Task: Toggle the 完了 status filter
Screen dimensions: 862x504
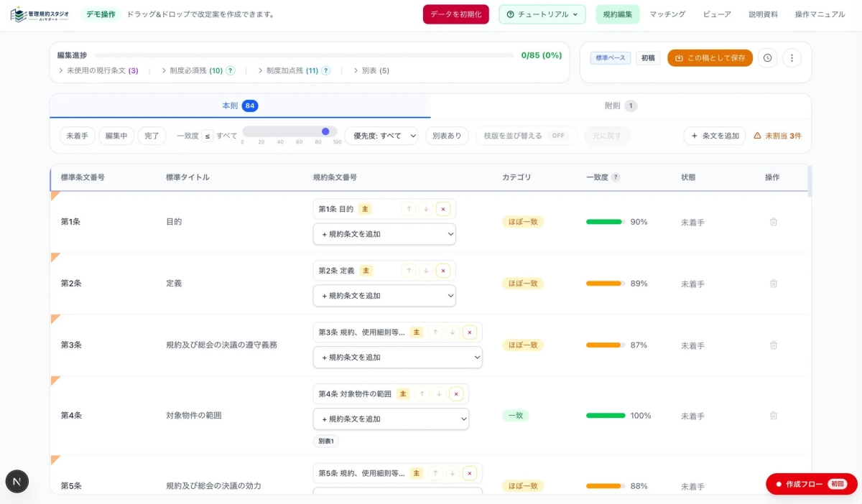Action: tap(152, 136)
